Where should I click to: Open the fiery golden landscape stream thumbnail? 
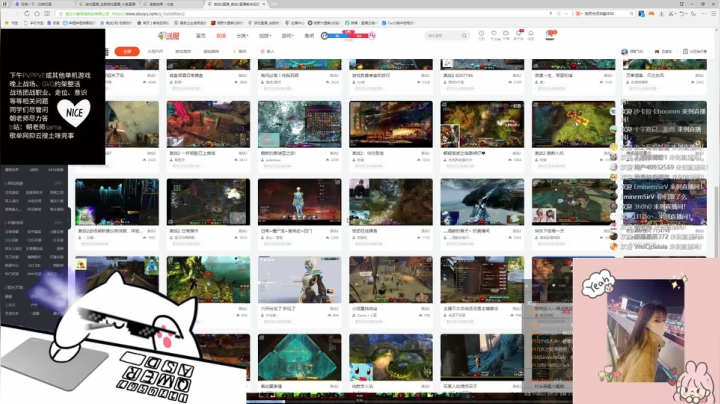pos(391,124)
